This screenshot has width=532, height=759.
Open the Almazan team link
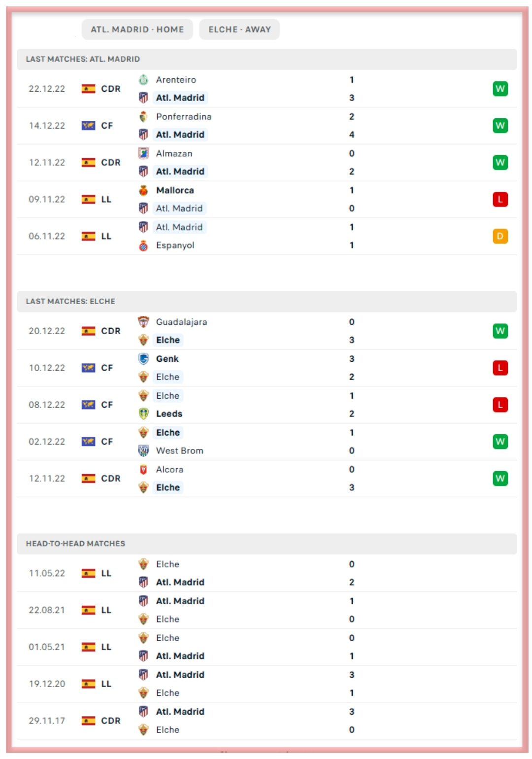(x=174, y=154)
